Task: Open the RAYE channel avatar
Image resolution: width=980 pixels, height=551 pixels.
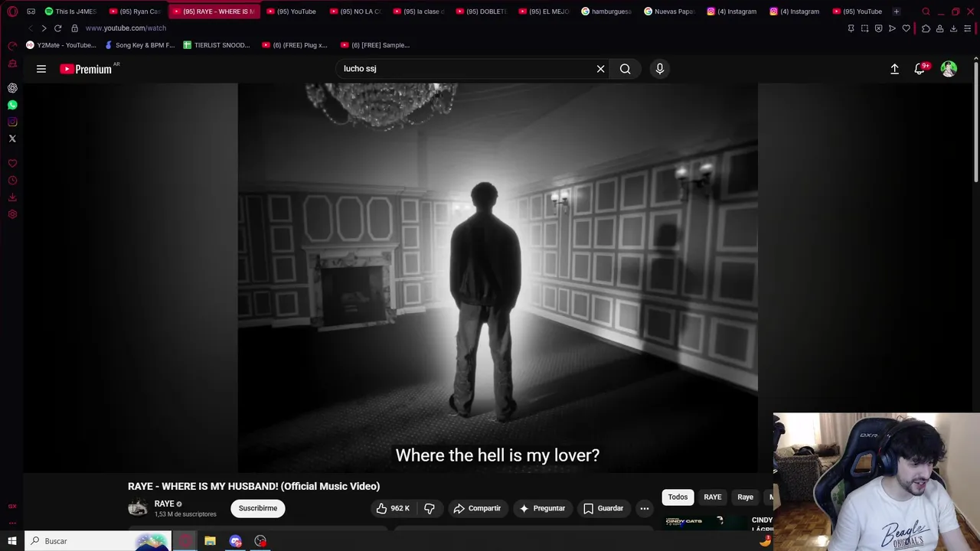Action: click(138, 507)
